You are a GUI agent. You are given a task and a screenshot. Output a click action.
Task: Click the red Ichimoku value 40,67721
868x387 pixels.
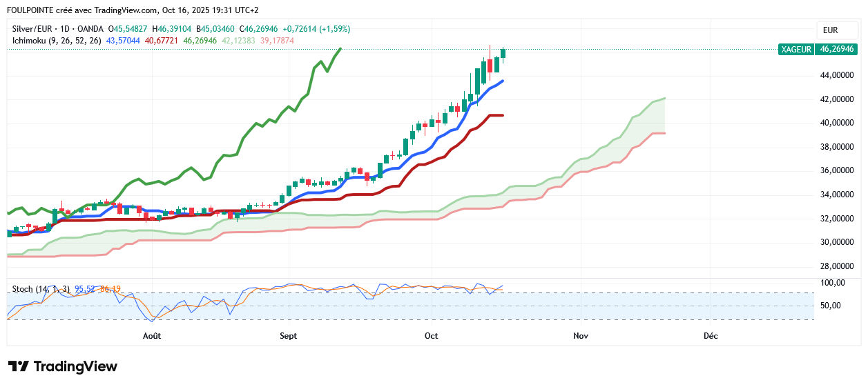pyautogui.click(x=162, y=41)
